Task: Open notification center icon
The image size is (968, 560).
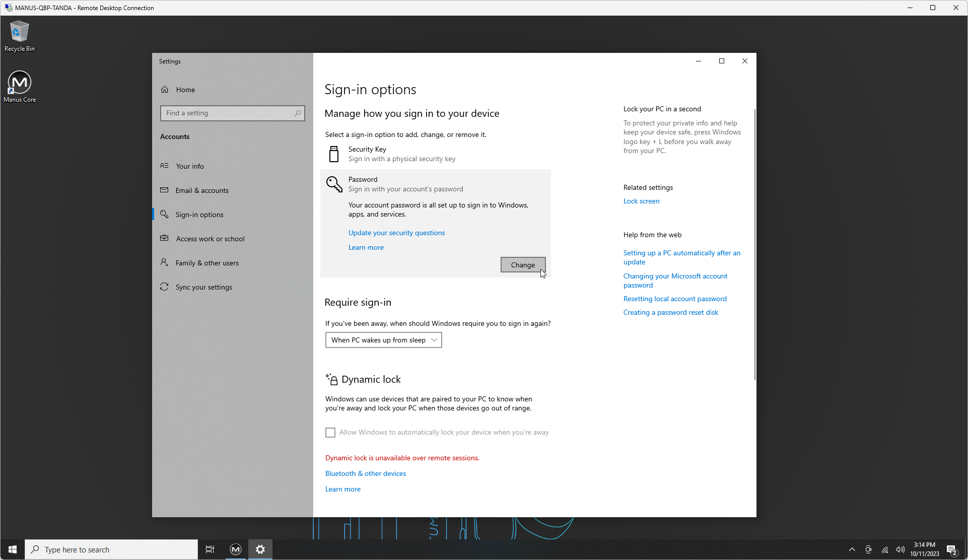Action: [951, 549]
